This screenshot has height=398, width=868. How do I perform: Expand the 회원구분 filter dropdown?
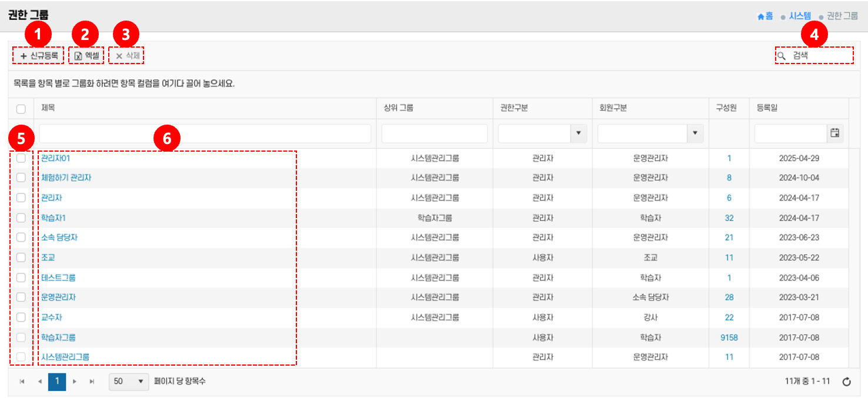pyautogui.click(x=695, y=133)
